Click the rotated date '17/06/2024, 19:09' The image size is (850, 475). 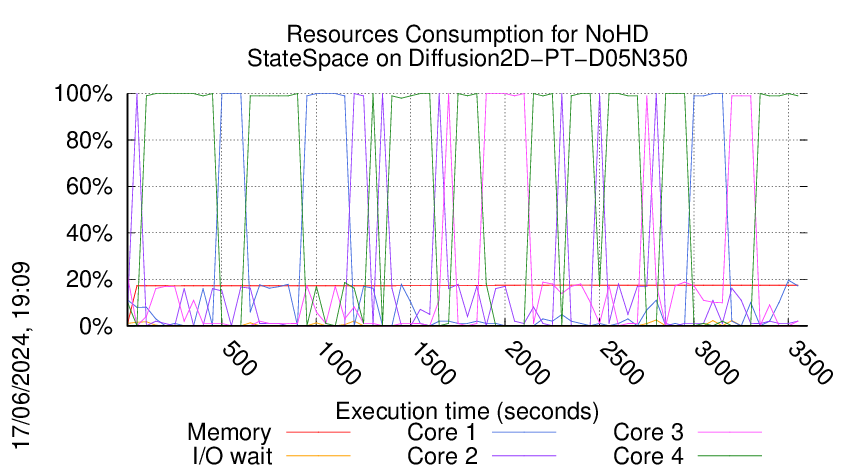click(x=22, y=356)
